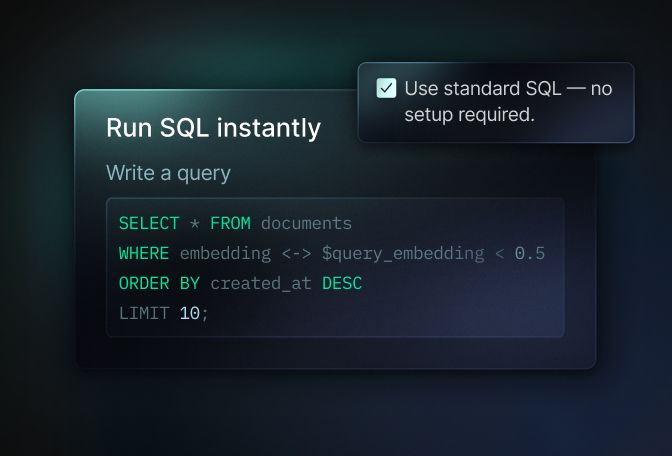Viewport: 672px width, 456px height.
Task: Click the "created_at" column name
Action: coord(260,283)
